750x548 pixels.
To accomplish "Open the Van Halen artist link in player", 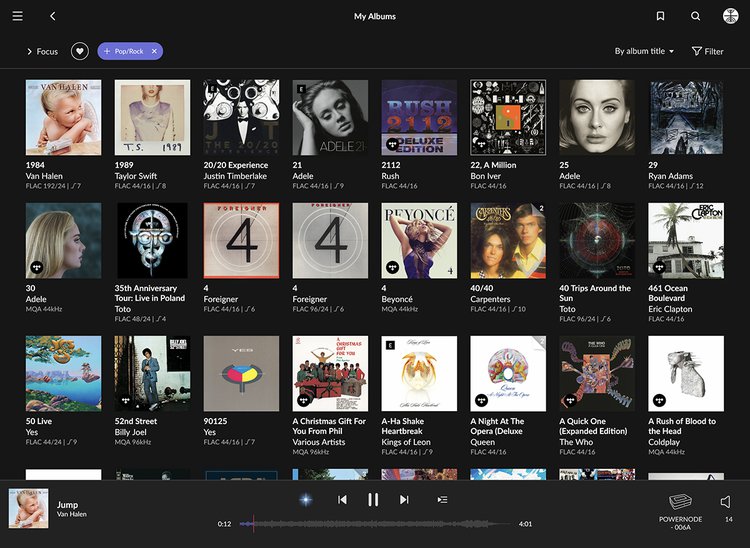I will click(x=72, y=515).
